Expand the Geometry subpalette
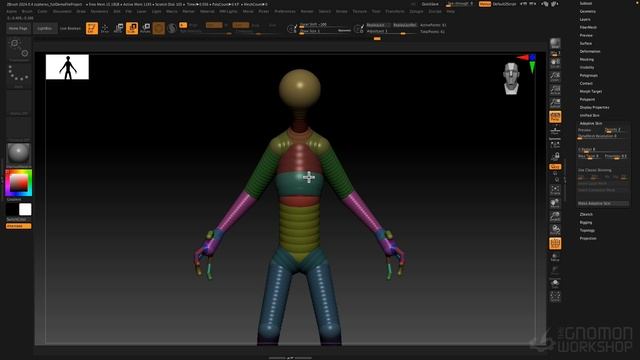640x360 pixels. 588,11
